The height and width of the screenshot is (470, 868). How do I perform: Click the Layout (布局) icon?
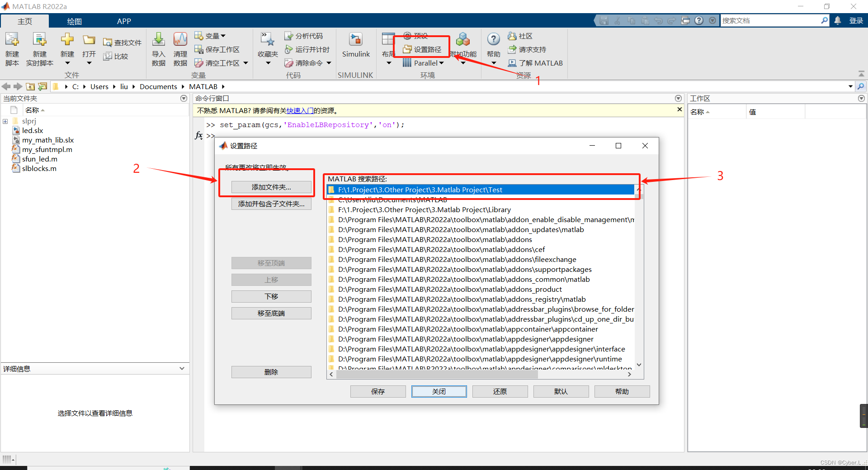tap(388, 40)
